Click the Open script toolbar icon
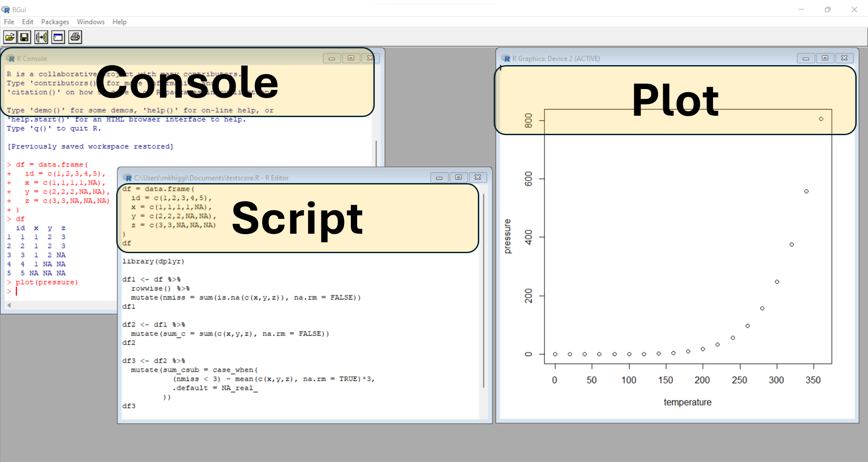 [x=10, y=37]
